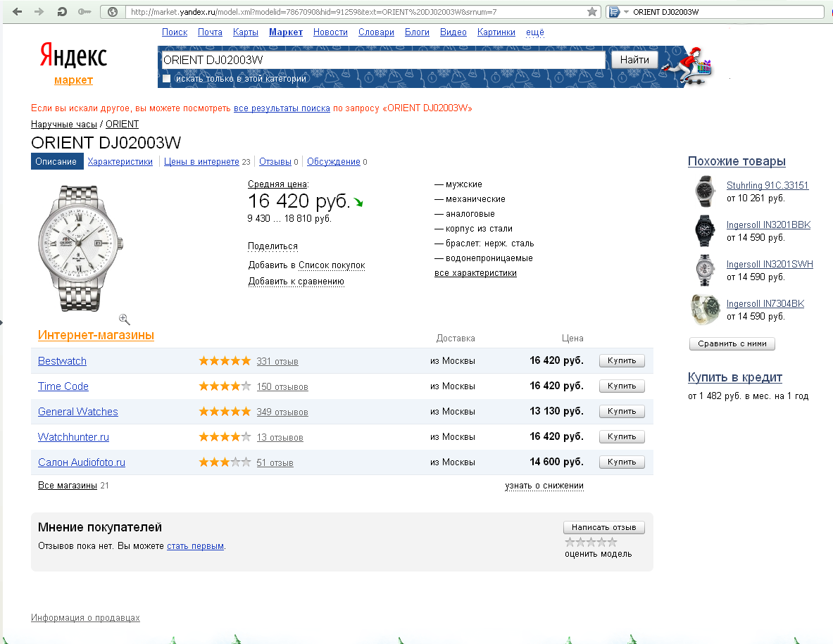Click the orange маркет link under the logo
The height and width of the screenshot is (644, 833).
coord(73,80)
